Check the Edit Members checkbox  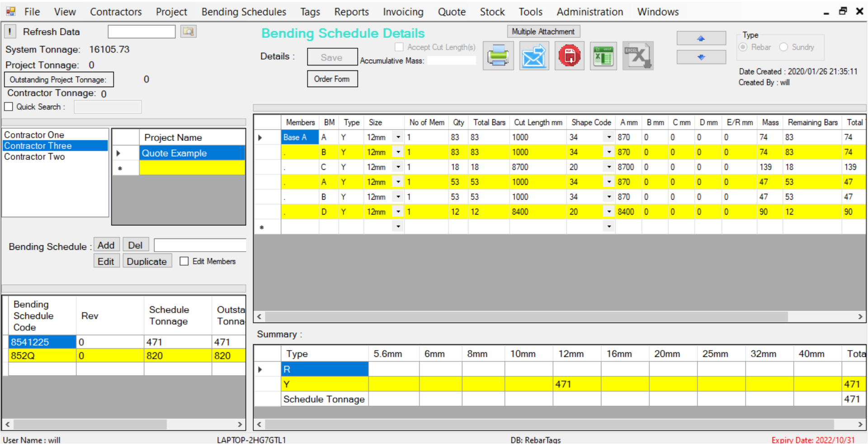[x=184, y=261]
